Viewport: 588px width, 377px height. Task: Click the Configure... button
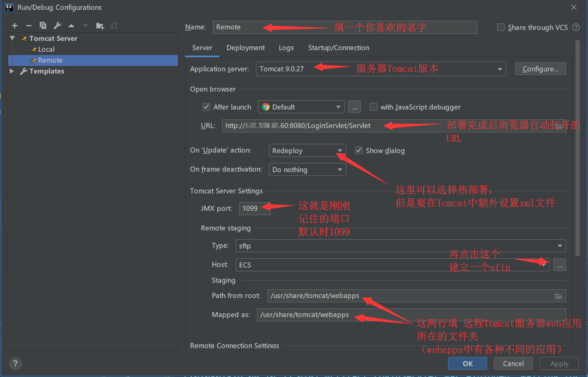[541, 69]
